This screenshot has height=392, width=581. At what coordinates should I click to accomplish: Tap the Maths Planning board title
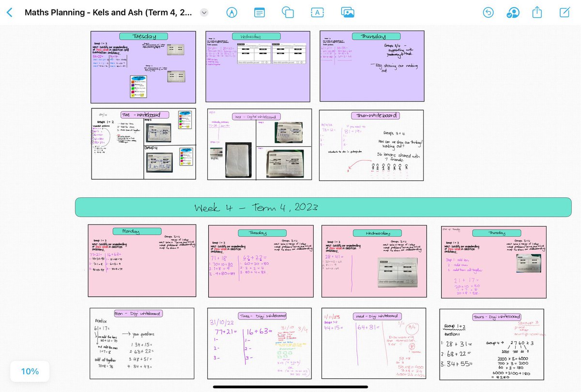click(x=108, y=13)
